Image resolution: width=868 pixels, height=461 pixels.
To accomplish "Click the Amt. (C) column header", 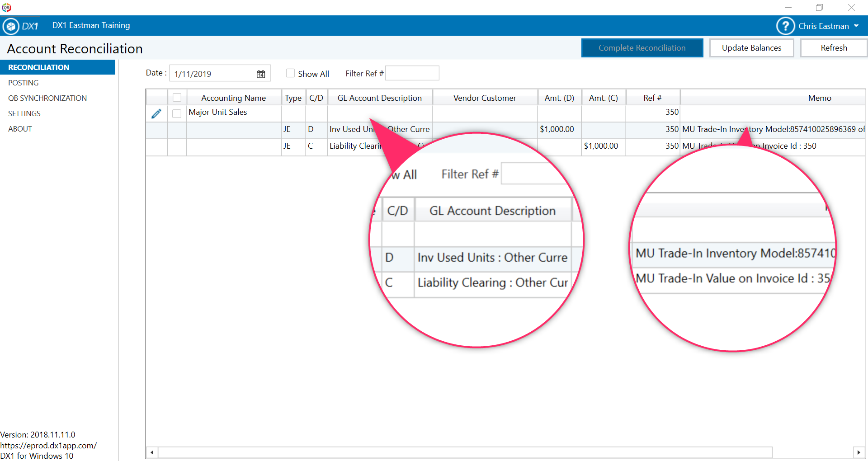I will click(604, 98).
